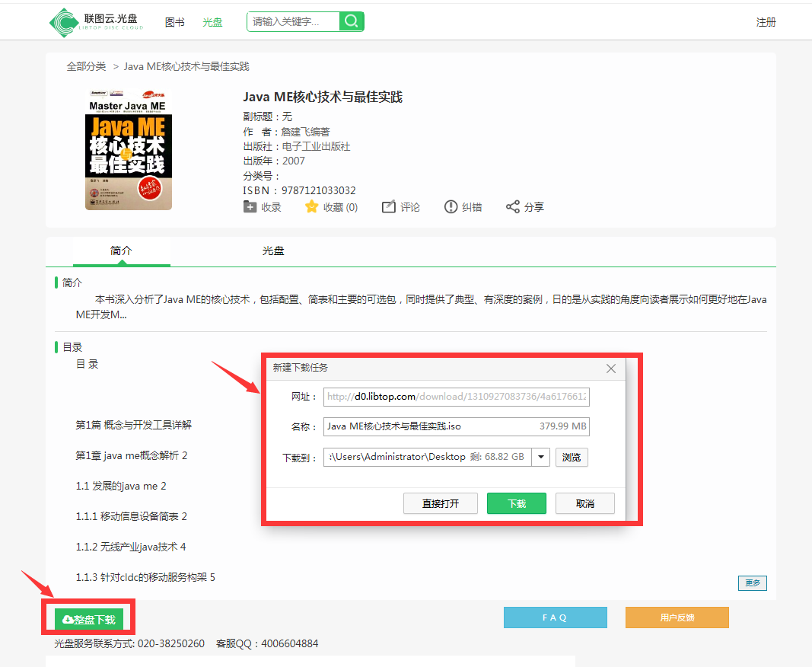Expand the 下载到 path dropdown arrow
Viewport: 812px width, 667px height.
click(x=540, y=457)
